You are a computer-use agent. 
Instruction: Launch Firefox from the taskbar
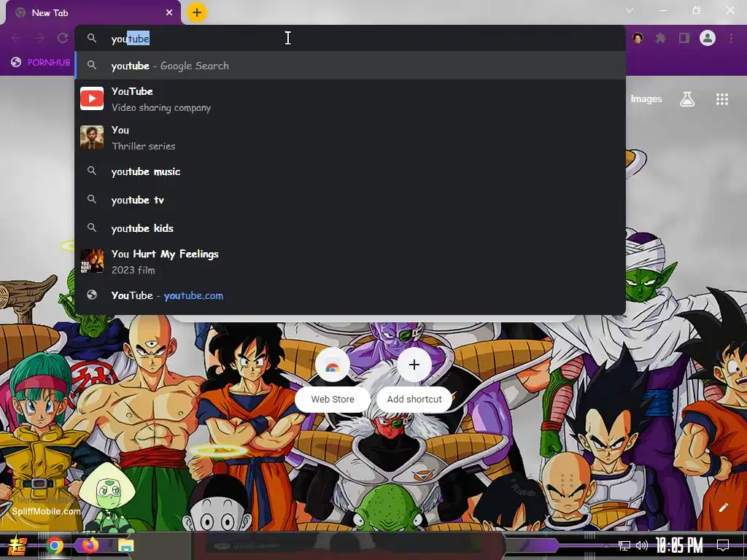pyautogui.click(x=90, y=545)
